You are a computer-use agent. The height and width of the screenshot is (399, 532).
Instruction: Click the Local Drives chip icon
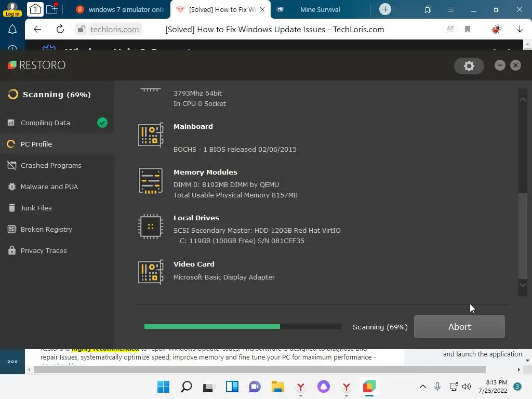(151, 227)
